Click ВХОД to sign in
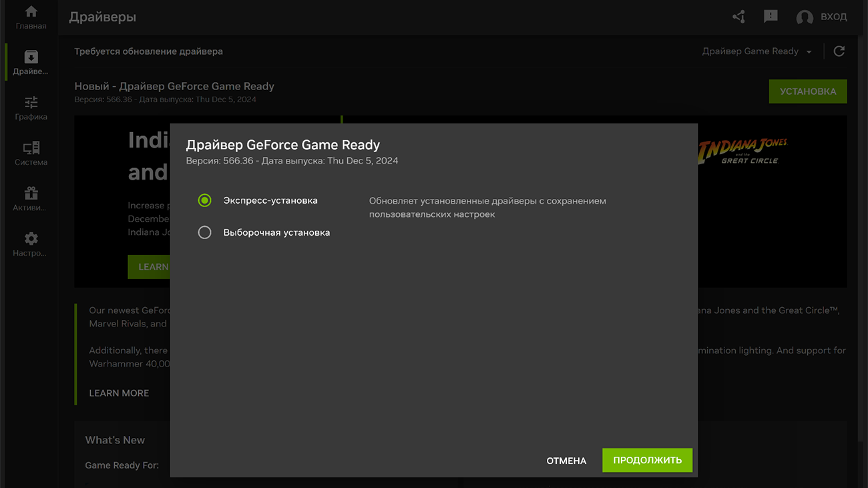 pos(834,17)
